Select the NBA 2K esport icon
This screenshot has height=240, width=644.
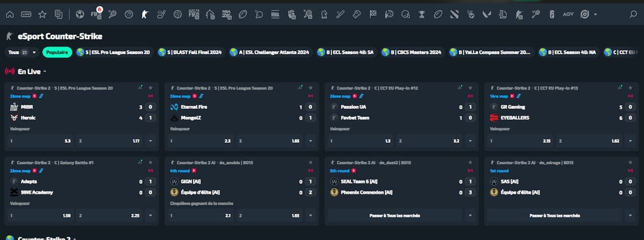click(226, 13)
